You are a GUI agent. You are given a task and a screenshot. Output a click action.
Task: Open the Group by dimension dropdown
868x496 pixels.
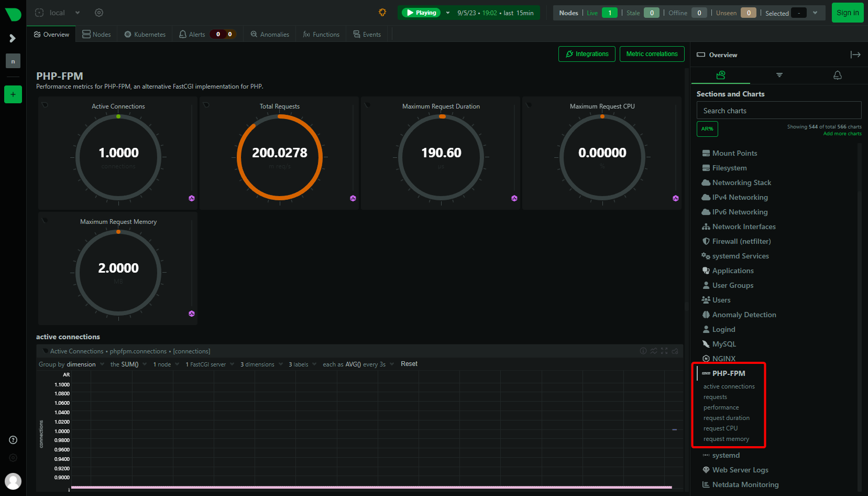81,364
